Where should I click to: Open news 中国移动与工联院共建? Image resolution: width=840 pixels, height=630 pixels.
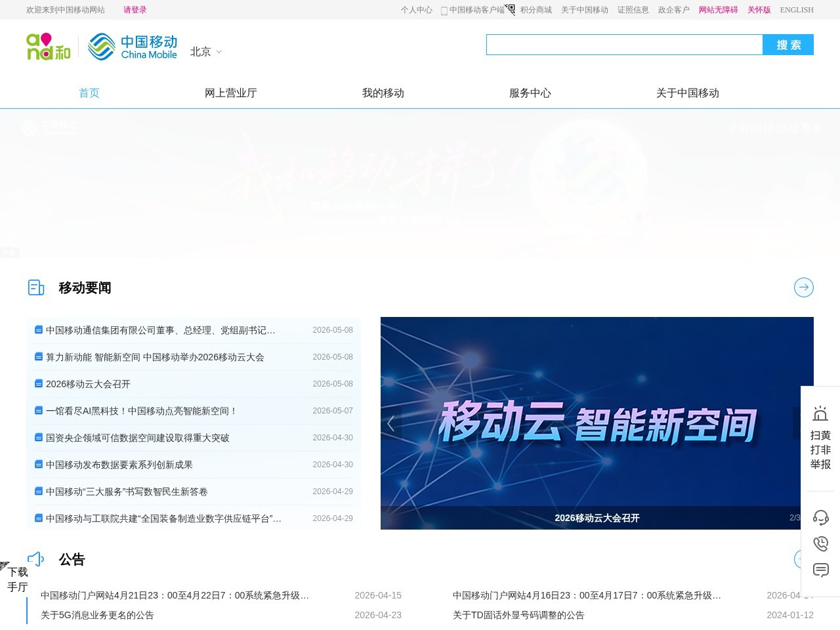coord(164,518)
